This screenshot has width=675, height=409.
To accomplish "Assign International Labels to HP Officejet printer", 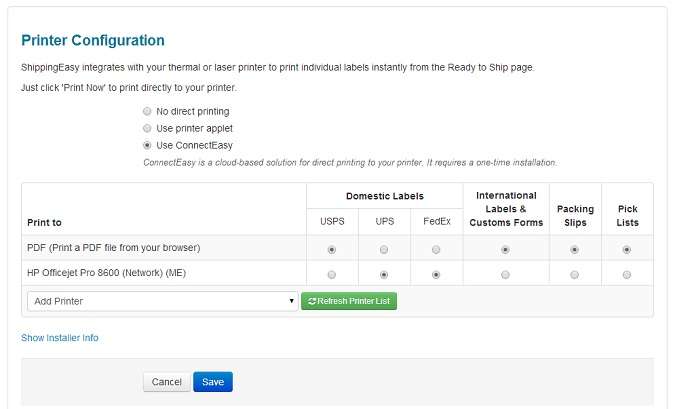I will pos(505,274).
